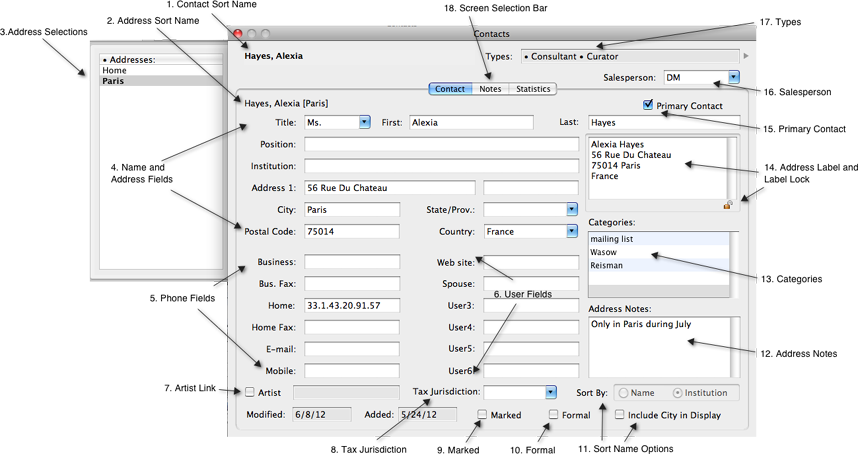Open the Salesperson dropdown
This screenshot has height=454, width=858.
coord(734,77)
